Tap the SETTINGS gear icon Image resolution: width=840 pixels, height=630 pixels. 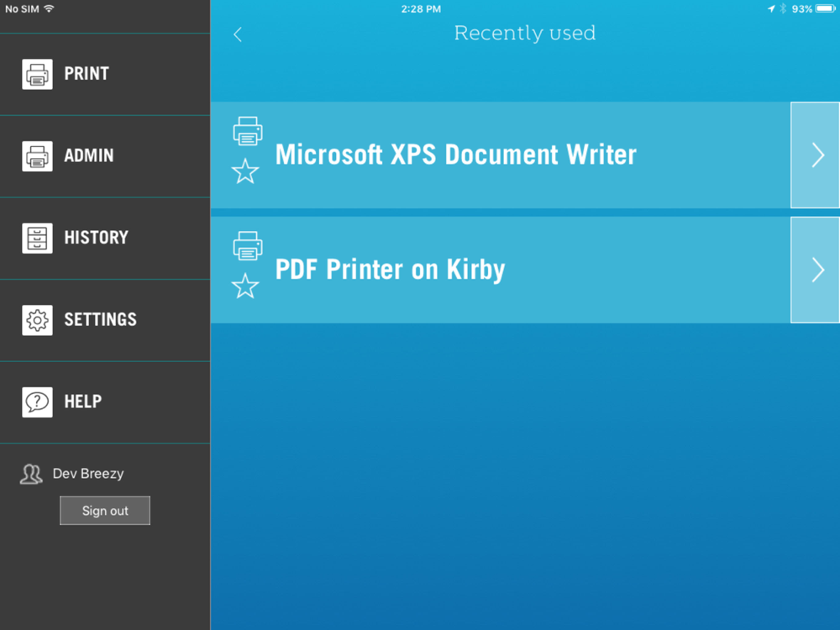pos(37,320)
